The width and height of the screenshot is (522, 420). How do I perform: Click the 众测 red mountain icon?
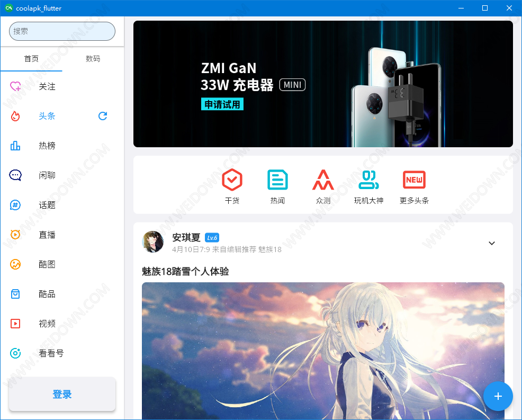click(323, 180)
